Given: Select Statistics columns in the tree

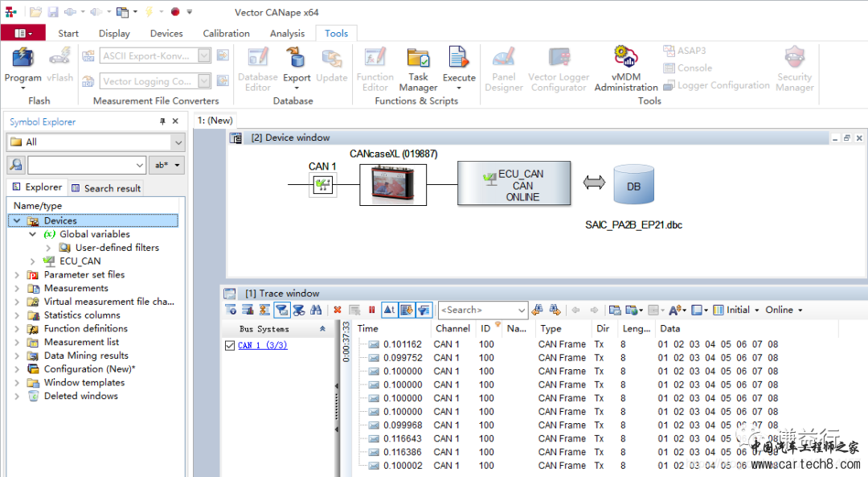Looking at the screenshot, I should (82, 315).
